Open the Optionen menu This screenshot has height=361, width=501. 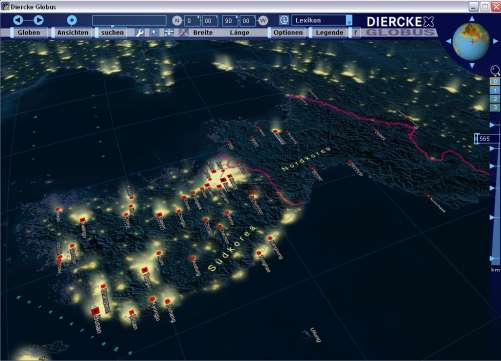pos(288,33)
